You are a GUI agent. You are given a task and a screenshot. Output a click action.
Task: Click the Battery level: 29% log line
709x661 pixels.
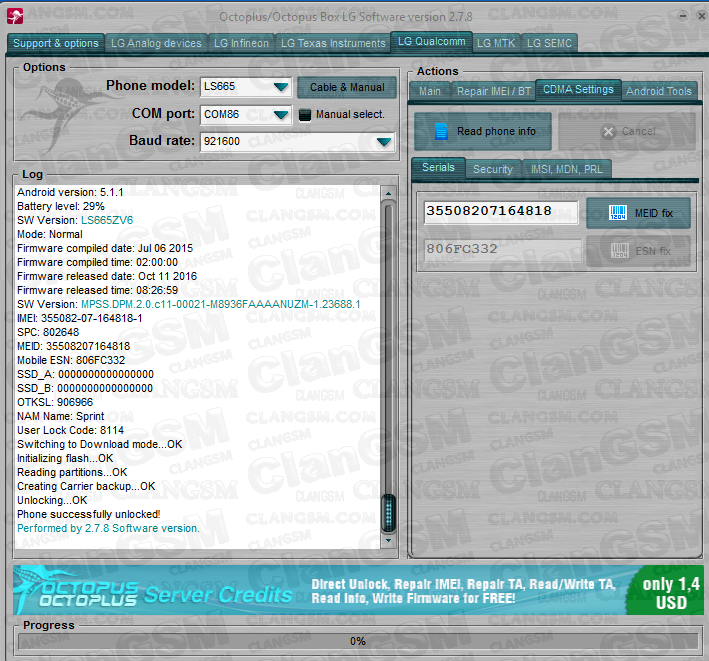pos(61,206)
